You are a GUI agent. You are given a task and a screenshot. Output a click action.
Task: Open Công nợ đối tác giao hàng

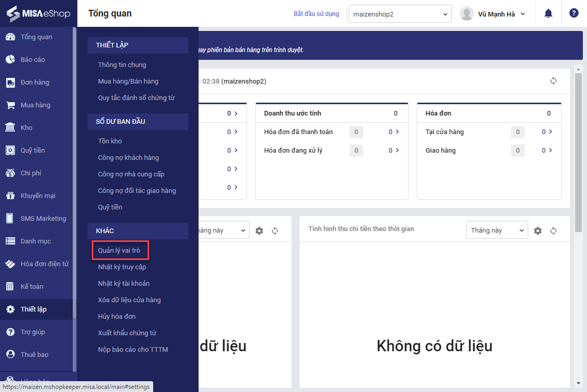click(137, 190)
